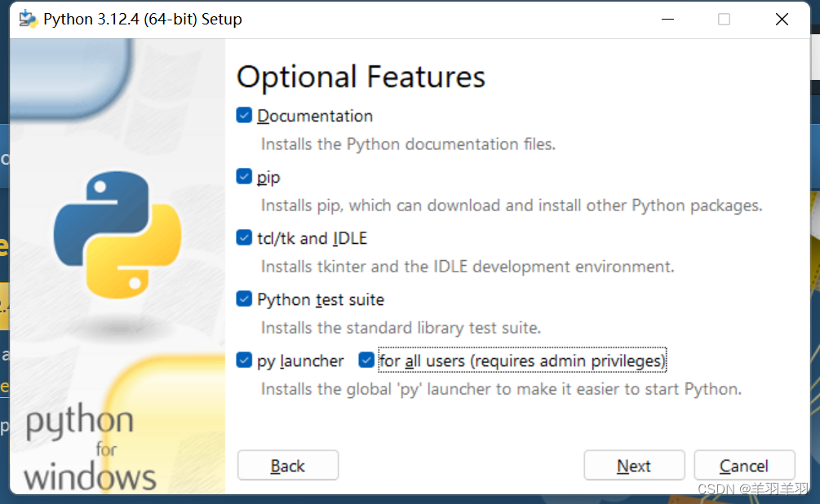Disable tcl/tk and IDLE option
This screenshot has height=504, width=820.
[244, 237]
